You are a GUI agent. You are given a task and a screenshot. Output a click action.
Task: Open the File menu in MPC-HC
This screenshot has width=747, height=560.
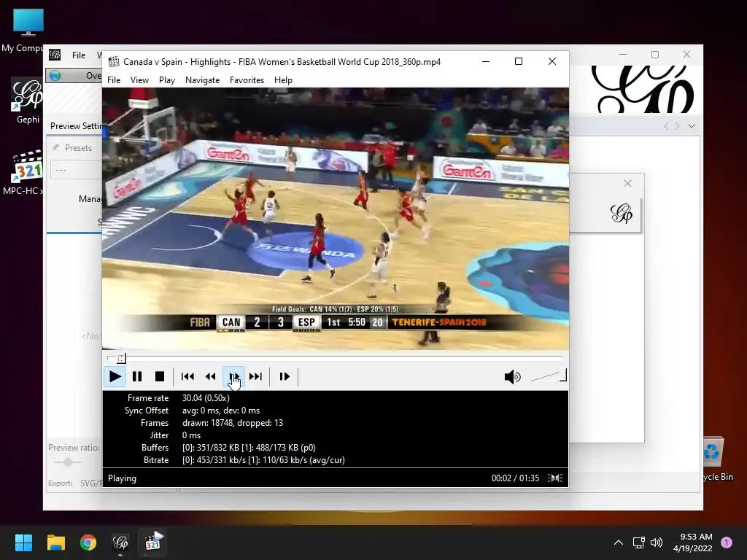coord(114,80)
